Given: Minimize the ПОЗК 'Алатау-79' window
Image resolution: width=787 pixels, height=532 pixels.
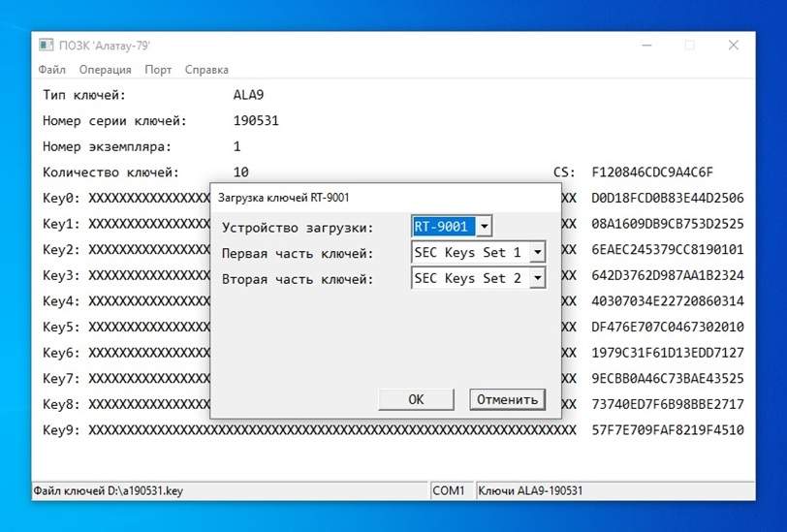Looking at the screenshot, I should [x=645, y=45].
